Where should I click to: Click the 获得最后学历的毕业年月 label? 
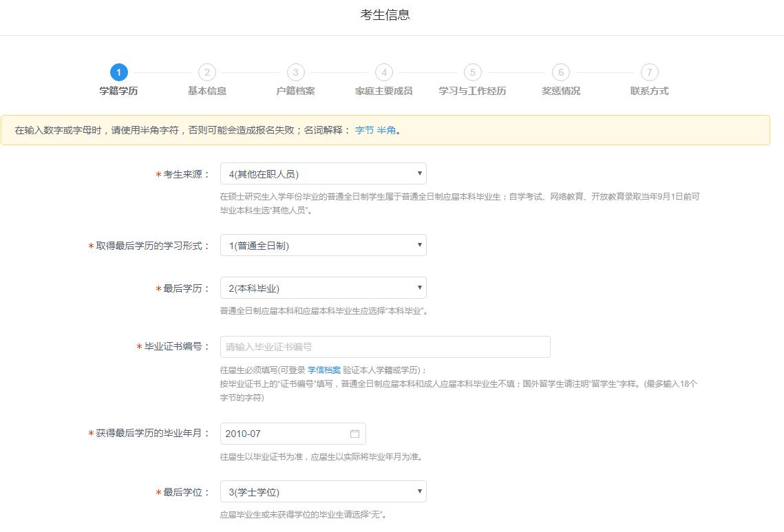[149, 433]
